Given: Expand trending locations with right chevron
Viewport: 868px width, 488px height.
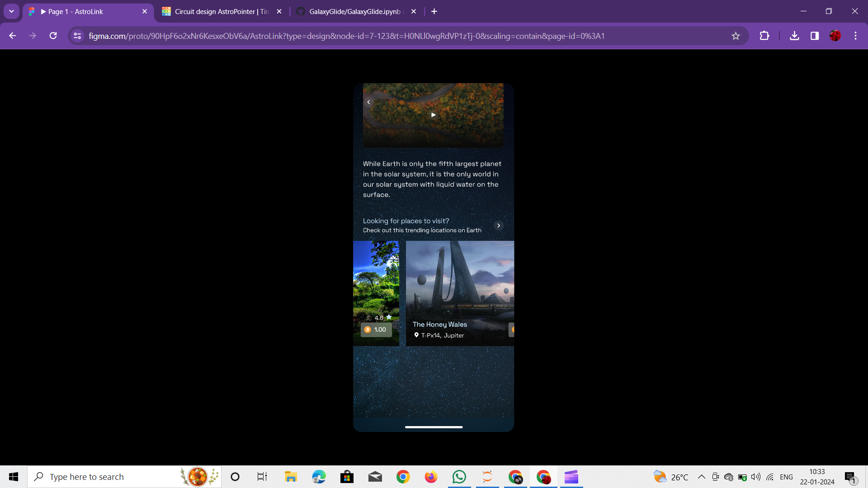Looking at the screenshot, I should pyautogui.click(x=499, y=225).
